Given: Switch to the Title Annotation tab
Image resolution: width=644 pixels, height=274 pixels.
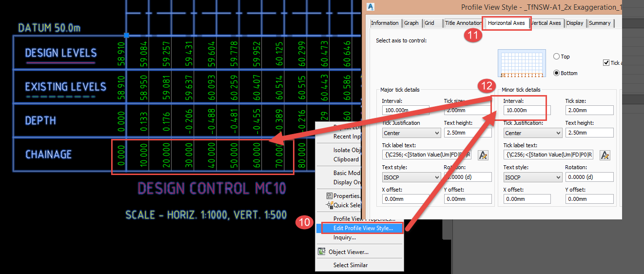Looking at the screenshot, I should pos(464,23).
